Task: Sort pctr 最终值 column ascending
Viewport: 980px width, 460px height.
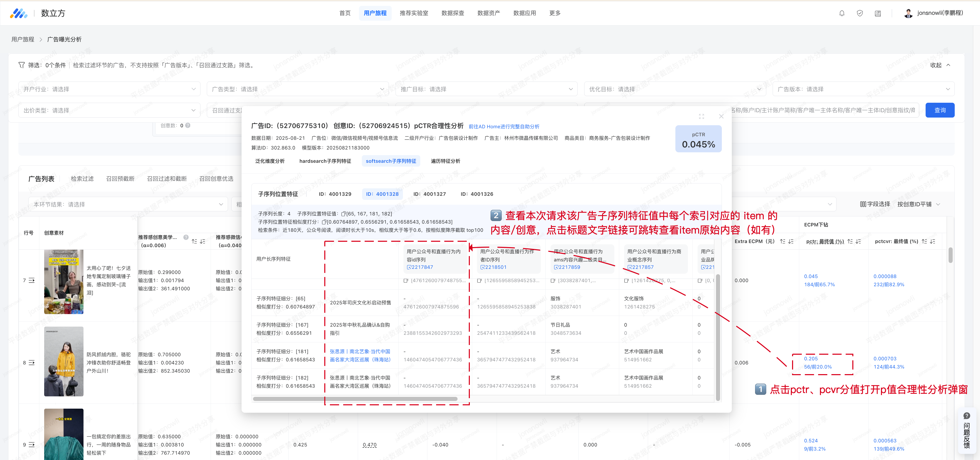Action: pyautogui.click(x=850, y=241)
